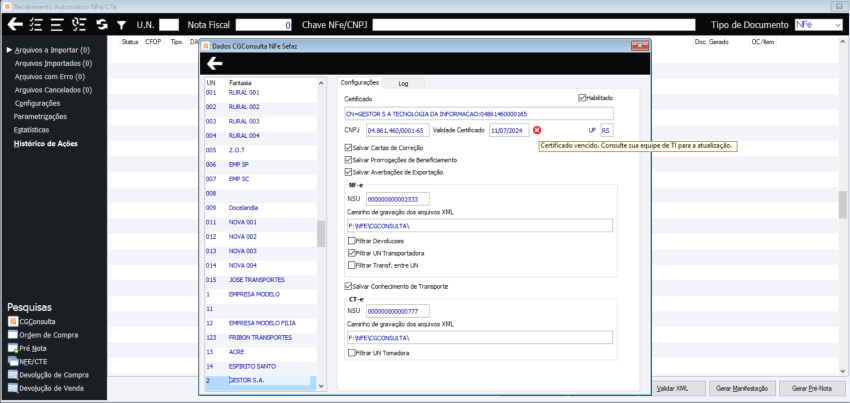Open Devolução de Venda search

click(13, 388)
